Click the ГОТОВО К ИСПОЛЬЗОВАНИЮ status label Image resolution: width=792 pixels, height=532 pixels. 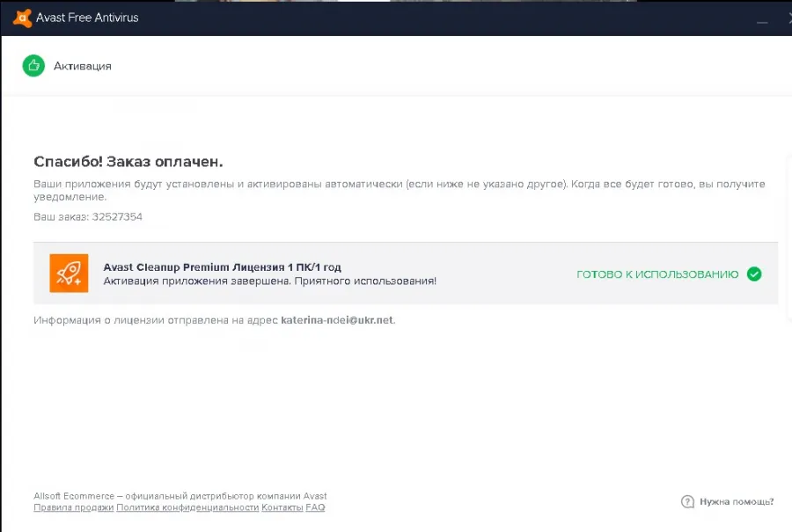click(x=657, y=274)
